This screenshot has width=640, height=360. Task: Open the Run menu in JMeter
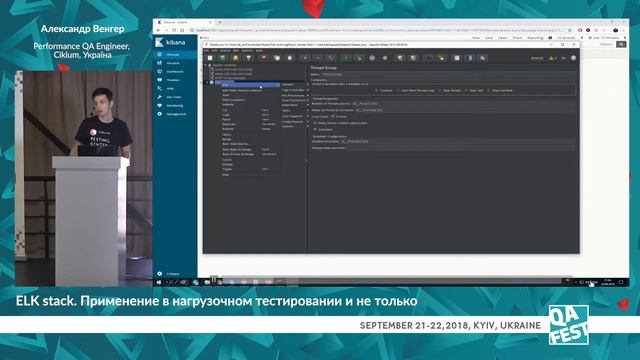[236, 51]
